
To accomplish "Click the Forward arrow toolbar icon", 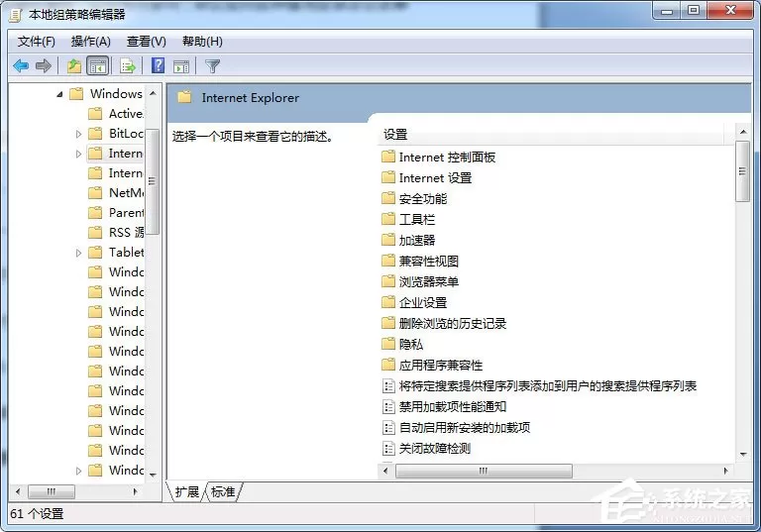I will 44,66.
